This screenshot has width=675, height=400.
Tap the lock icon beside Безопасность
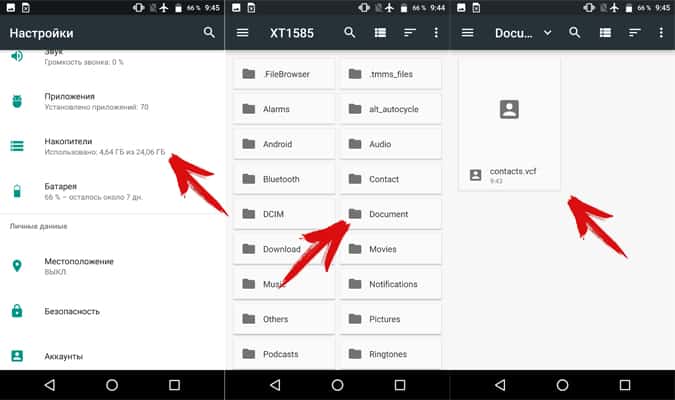[x=17, y=310]
